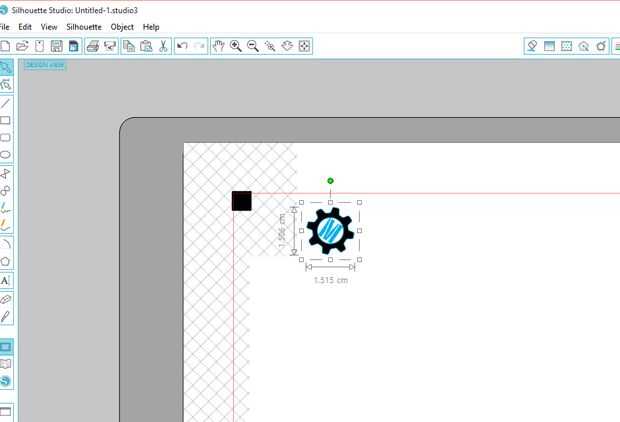Viewport: 620px width, 422px height.
Task: Send to Silhouette cutter icon
Action: 110,46
